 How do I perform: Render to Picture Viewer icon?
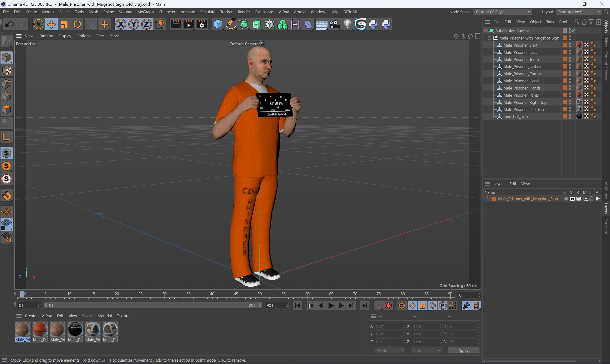(x=189, y=24)
